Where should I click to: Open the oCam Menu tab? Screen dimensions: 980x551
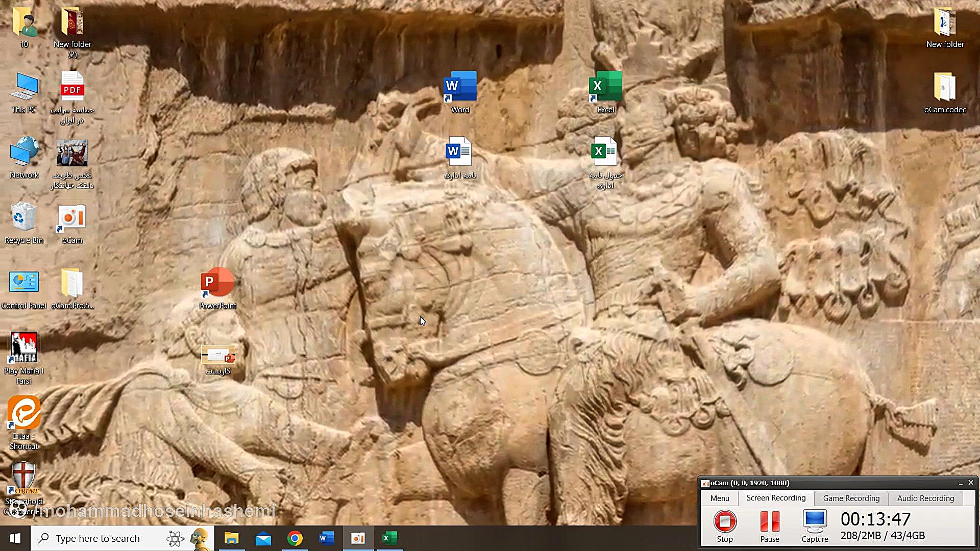[x=720, y=498]
